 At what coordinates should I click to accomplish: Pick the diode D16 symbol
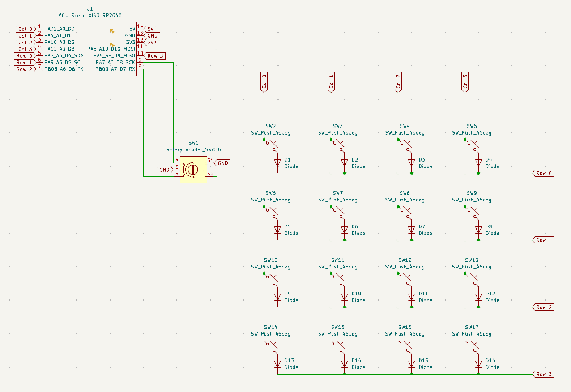(x=478, y=364)
